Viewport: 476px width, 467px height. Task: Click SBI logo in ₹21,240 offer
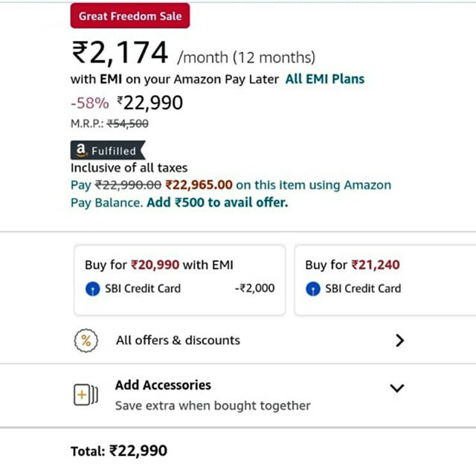tap(313, 289)
